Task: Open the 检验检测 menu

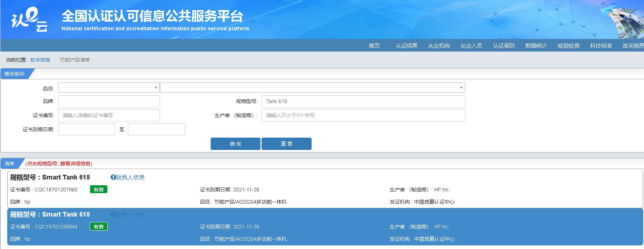Action: [x=569, y=46]
